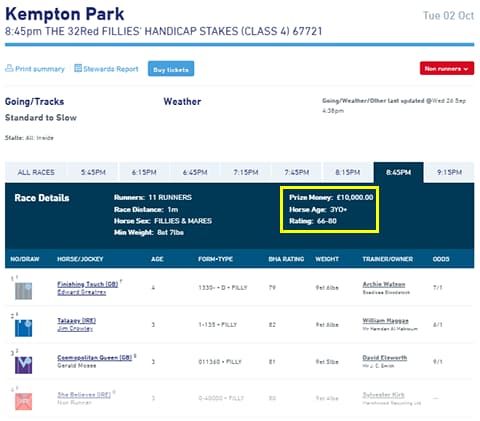The height and width of the screenshot is (421, 480).
Task: Open trainer William Haggas link
Action: [x=386, y=321]
